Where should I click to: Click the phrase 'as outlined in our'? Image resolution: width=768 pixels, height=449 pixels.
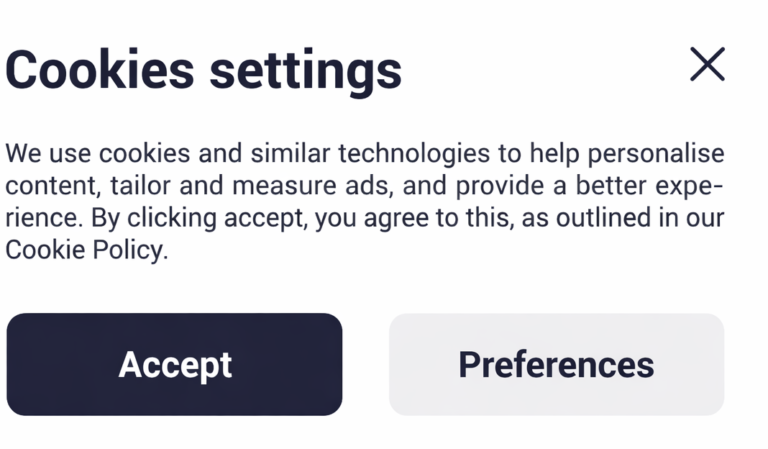point(606,219)
